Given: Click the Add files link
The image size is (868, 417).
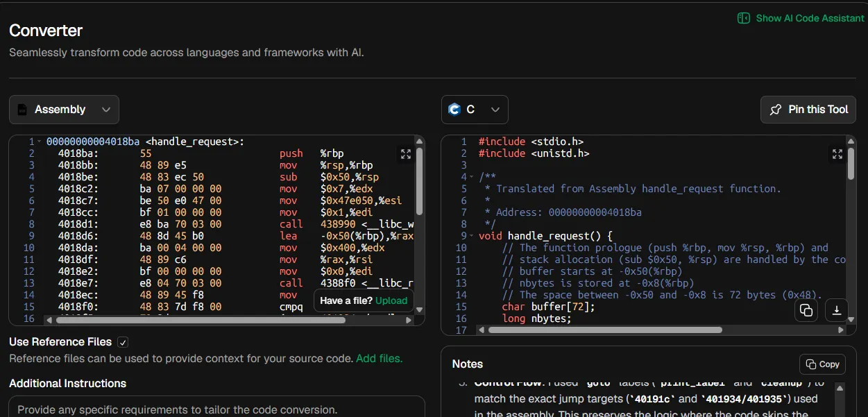Looking at the screenshot, I should pos(379,359).
